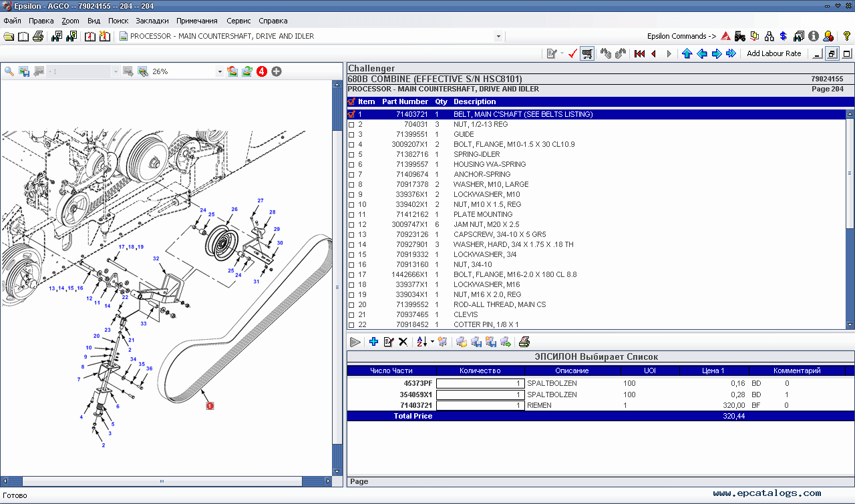
Task: Open the Закладки menu
Action: point(152,21)
